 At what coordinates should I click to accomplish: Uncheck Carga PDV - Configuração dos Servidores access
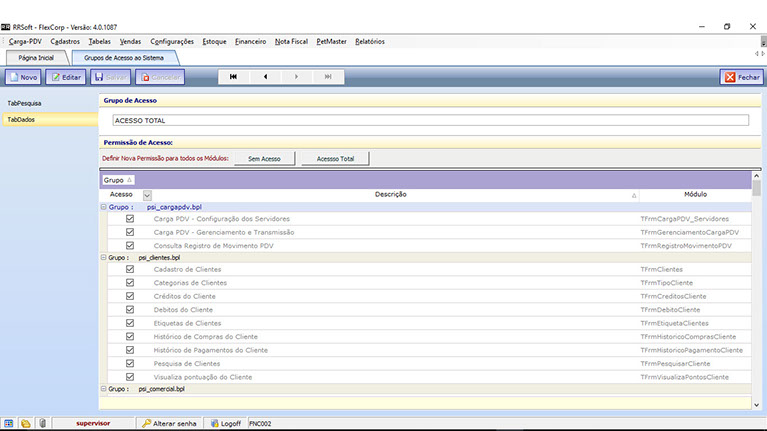pyautogui.click(x=129, y=218)
